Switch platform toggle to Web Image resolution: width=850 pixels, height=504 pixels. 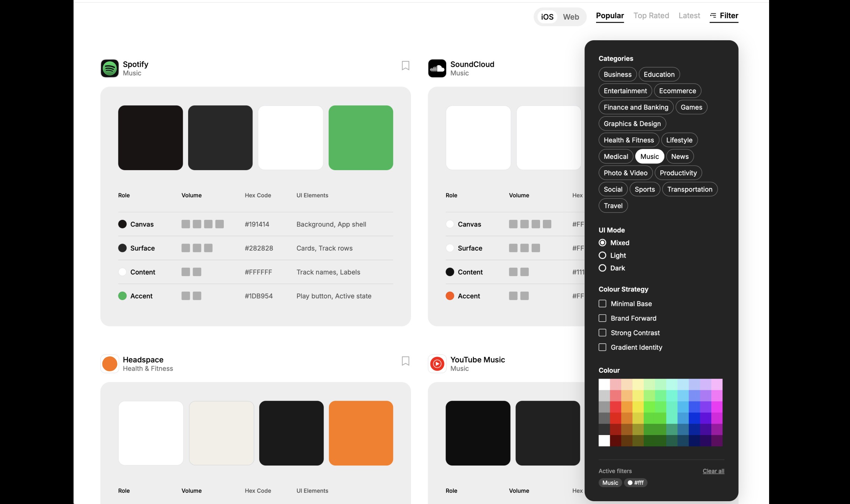point(571,17)
